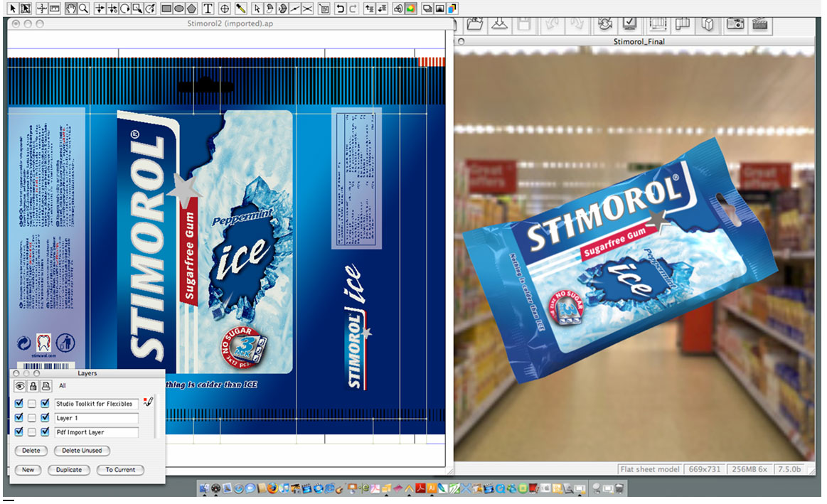
Task: Click the All label in Layers panel
Action: click(63, 386)
